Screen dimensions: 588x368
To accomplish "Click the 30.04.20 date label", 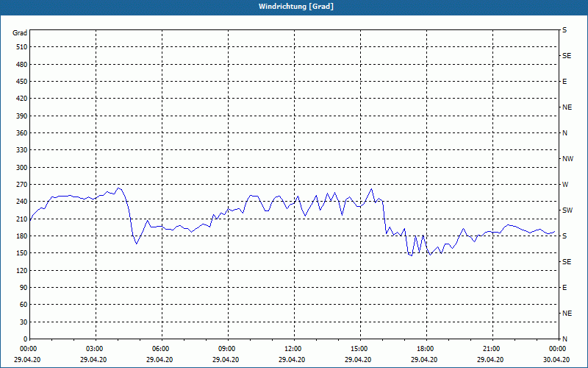I will tap(556, 359).
